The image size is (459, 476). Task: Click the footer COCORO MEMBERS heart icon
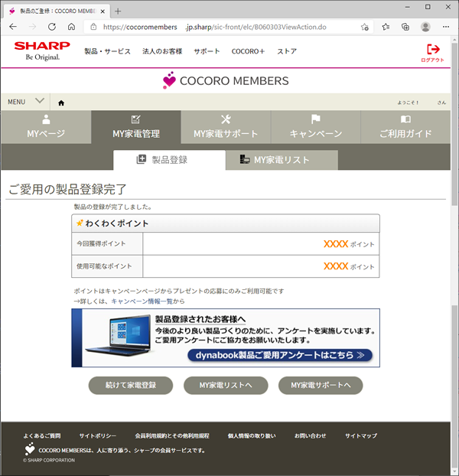point(29,449)
